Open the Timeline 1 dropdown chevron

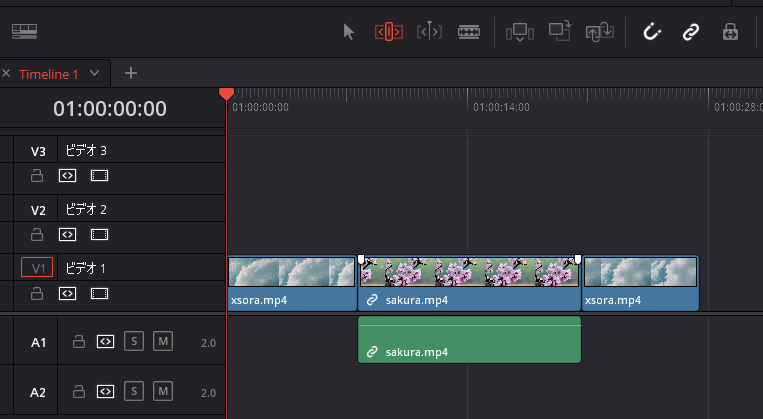tap(94, 73)
